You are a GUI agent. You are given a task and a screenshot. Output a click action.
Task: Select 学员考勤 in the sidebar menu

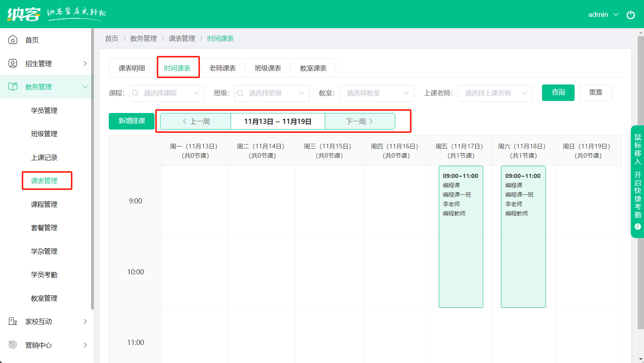tap(44, 275)
